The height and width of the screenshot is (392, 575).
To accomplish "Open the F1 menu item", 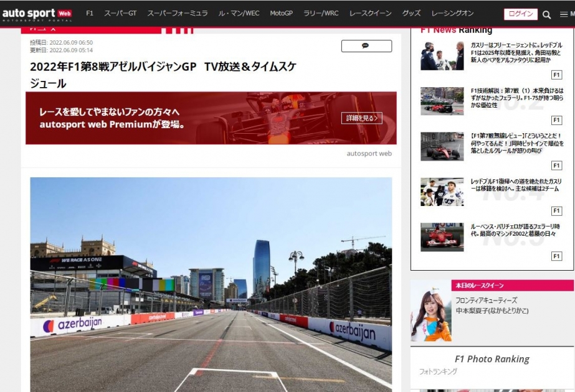I will [x=90, y=13].
